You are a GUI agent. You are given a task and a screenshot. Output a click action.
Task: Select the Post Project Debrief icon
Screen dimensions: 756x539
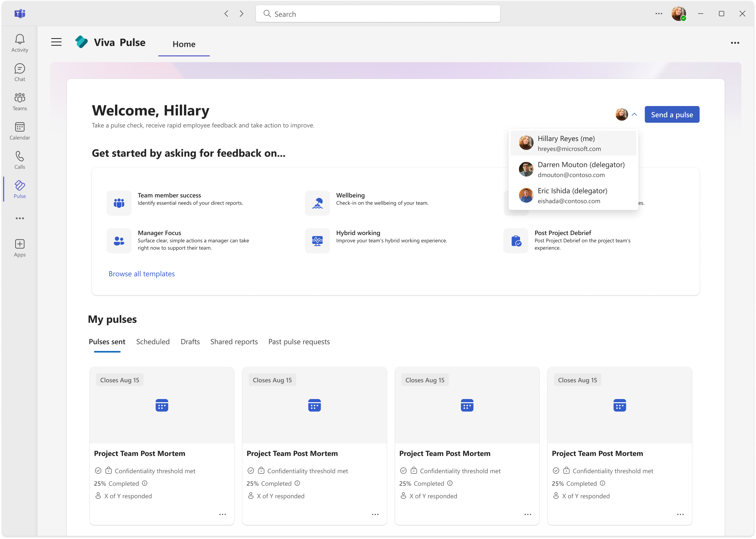pos(516,240)
